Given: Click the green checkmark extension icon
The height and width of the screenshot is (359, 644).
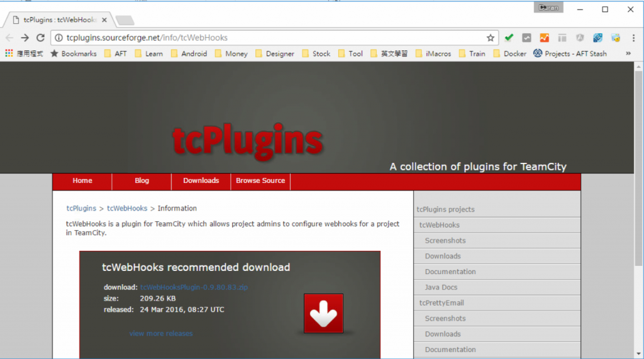Looking at the screenshot, I should [509, 38].
